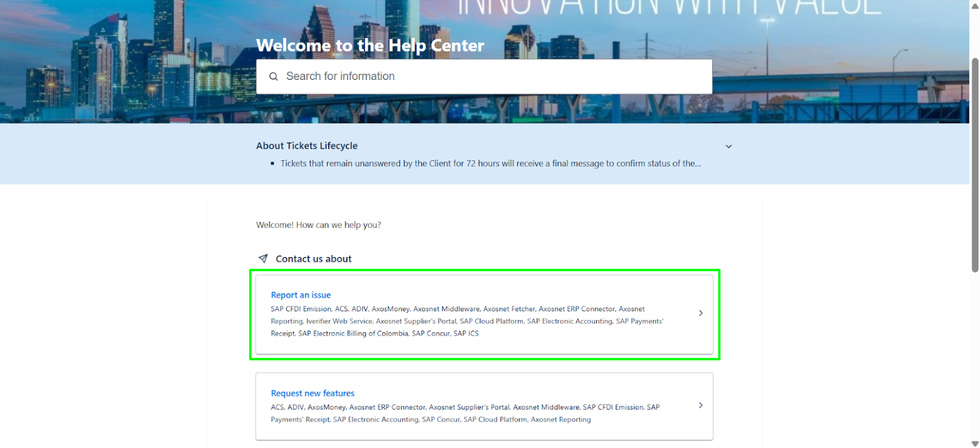This screenshot has width=980, height=448.
Task: Click the About Tickets Lifecycle heading
Action: [x=306, y=146]
